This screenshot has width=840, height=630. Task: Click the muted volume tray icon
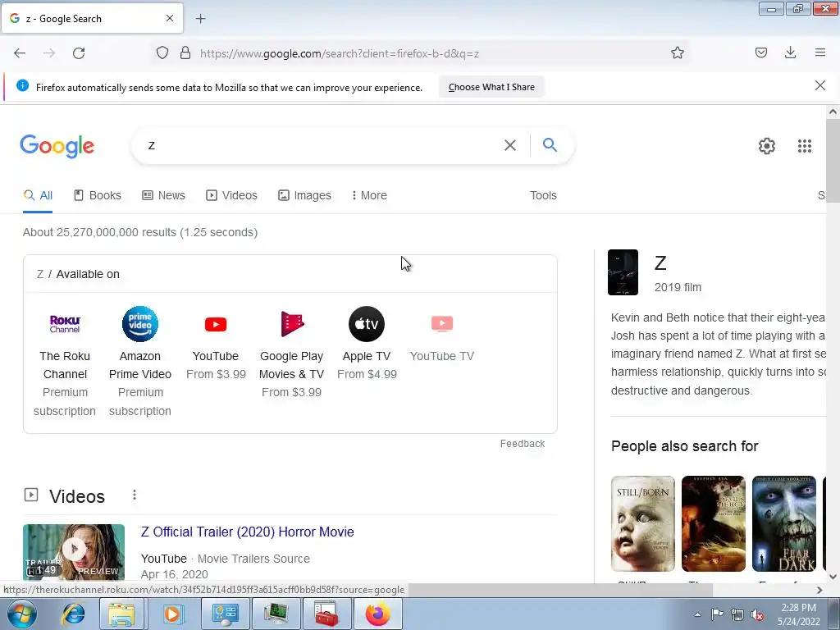(757, 614)
